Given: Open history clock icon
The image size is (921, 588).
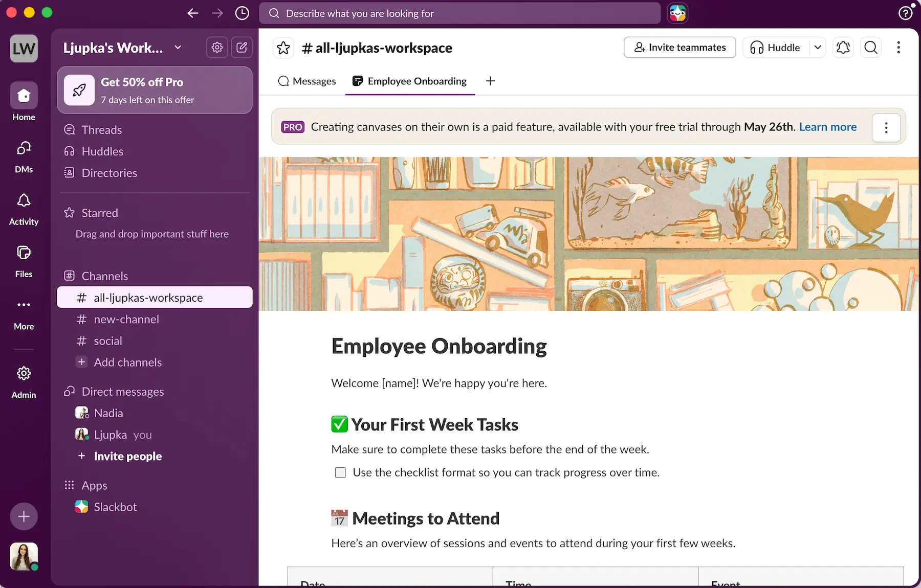Looking at the screenshot, I should point(242,13).
